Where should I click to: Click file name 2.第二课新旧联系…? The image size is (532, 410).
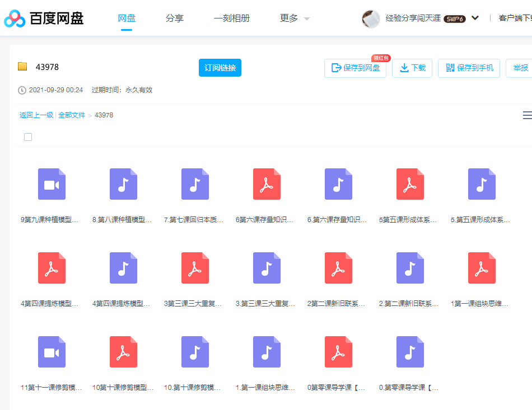coord(408,304)
